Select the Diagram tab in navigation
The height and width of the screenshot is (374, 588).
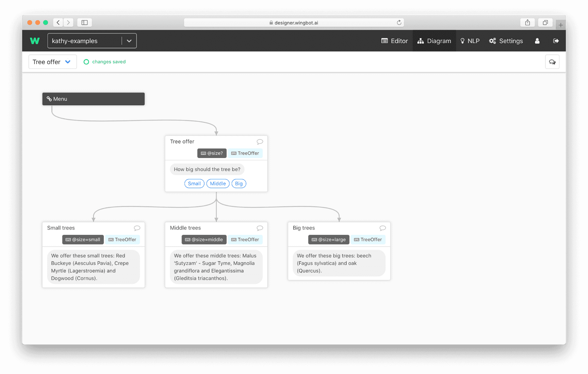tap(434, 41)
